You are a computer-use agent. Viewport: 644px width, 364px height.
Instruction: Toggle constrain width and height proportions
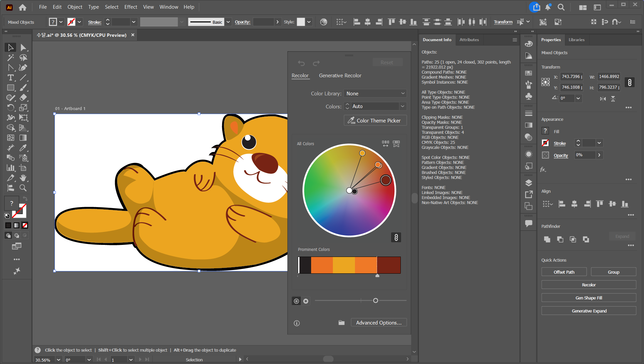pyautogui.click(x=630, y=82)
